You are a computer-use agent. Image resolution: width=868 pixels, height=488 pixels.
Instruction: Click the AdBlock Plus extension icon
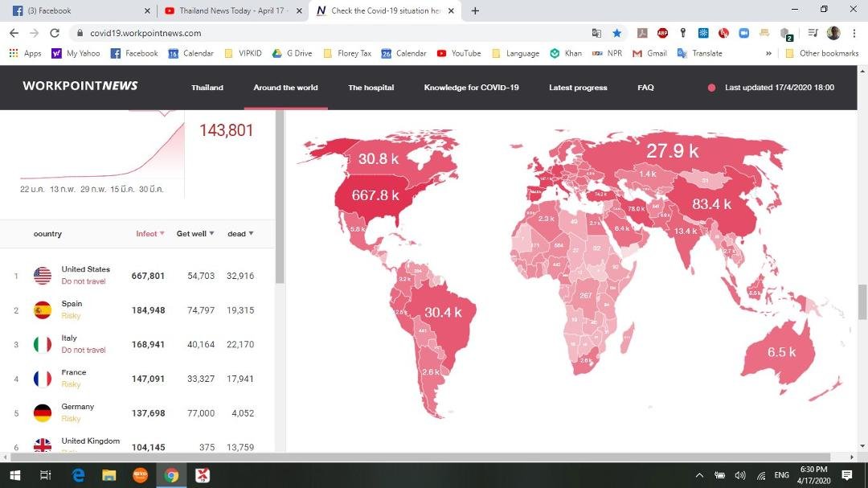pos(662,33)
